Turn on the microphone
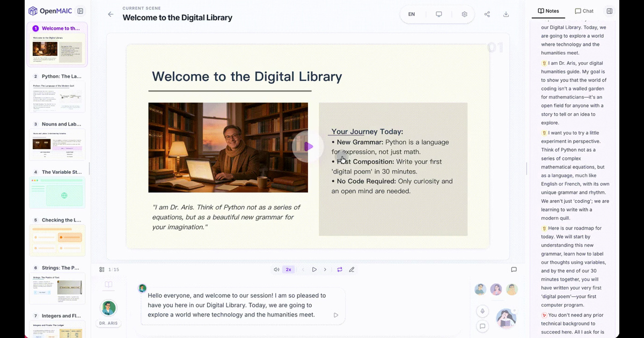 (x=482, y=311)
